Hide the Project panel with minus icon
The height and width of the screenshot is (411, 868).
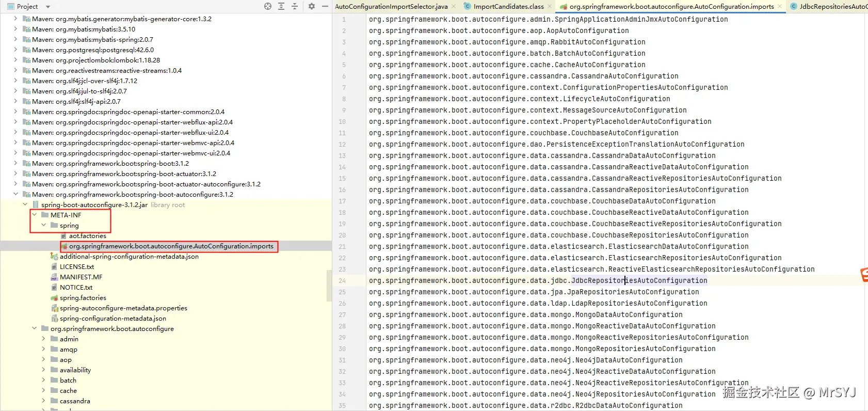pyautogui.click(x=325, y=6)
